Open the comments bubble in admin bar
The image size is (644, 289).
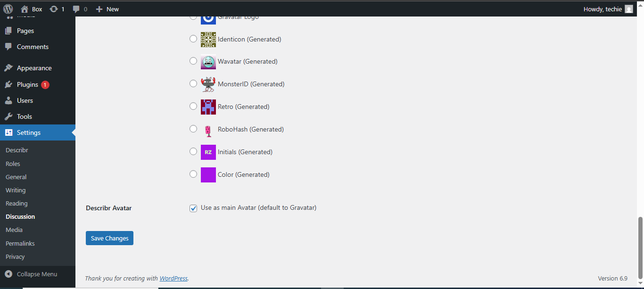click(76, 9)
